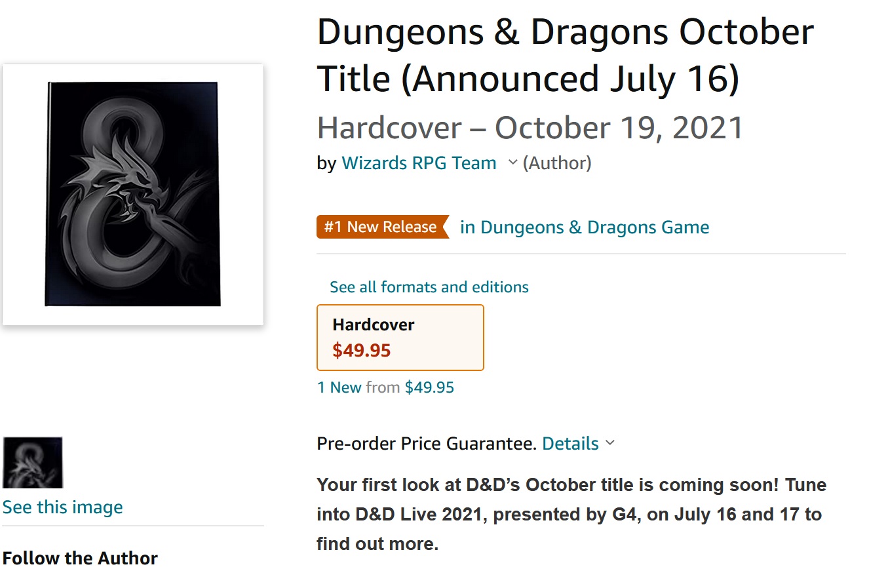The width and height of the screenshot is (869, 588).
Task: Open the large book cover image
Action: click(133, 195)
